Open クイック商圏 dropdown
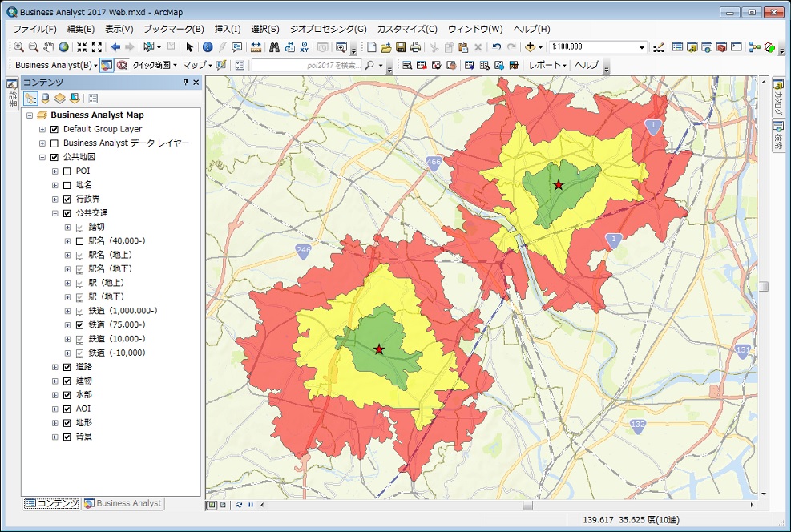791x532 pixels. click(155, 65)
